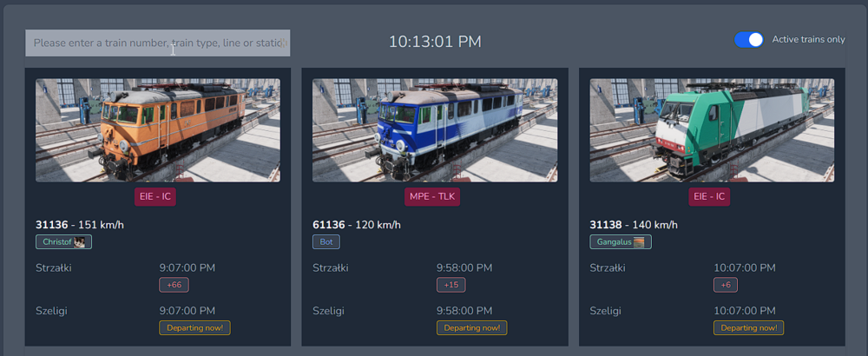Select the Gangalus driver tag
This screenshot has height=356, width=868.
[615, 242]
